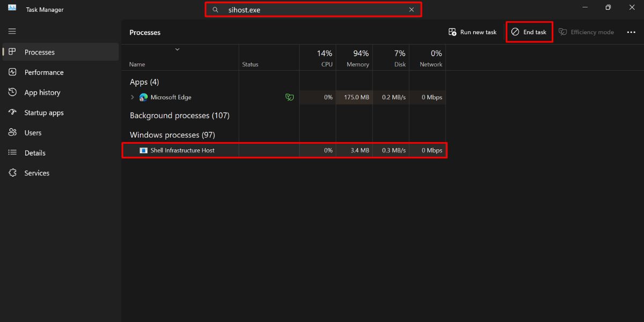The height and width of the screenshot is (322, 644).
Task: Select the Details sidebar icon
Action: (x=12, y=152)
